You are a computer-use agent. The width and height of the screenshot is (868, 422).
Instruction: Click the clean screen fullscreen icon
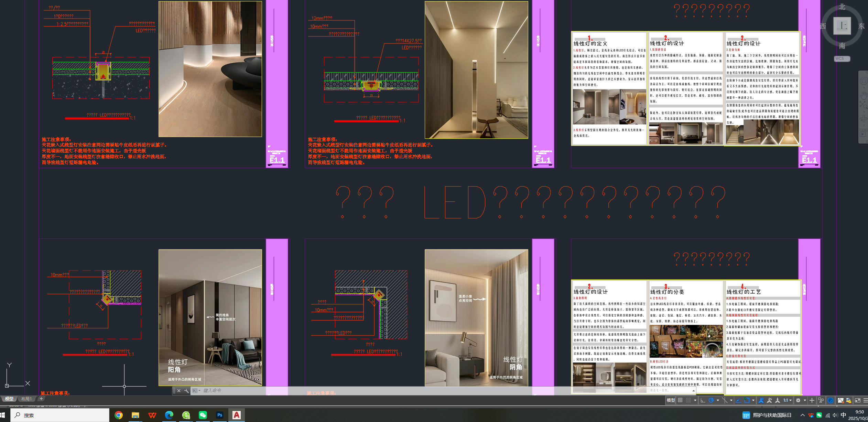857,400
